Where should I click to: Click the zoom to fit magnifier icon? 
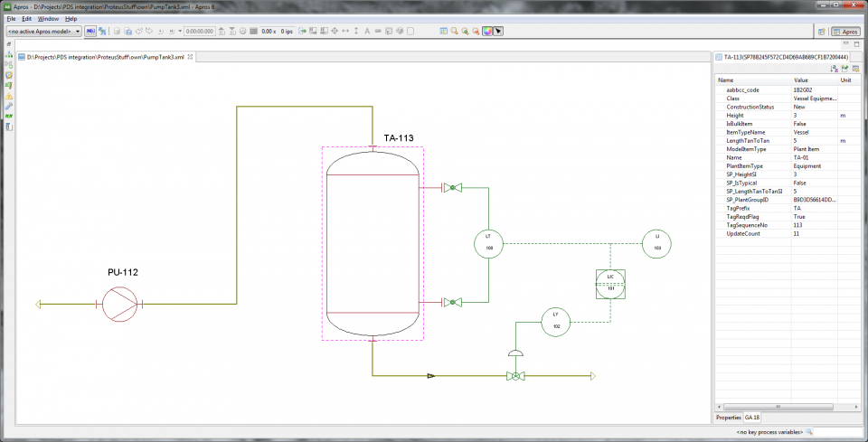pyautogui.click(x=465, y=32)
